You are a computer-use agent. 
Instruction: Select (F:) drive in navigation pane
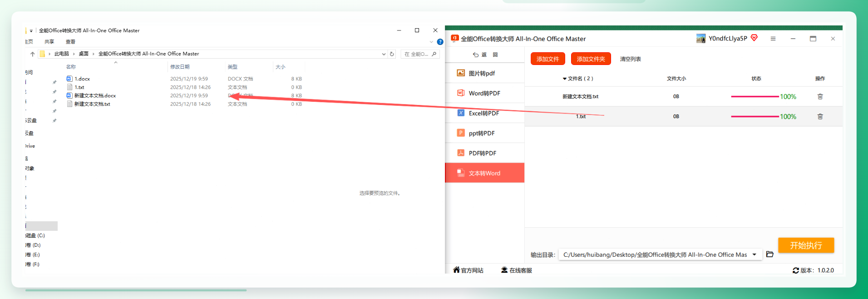[x=33, y=264]
